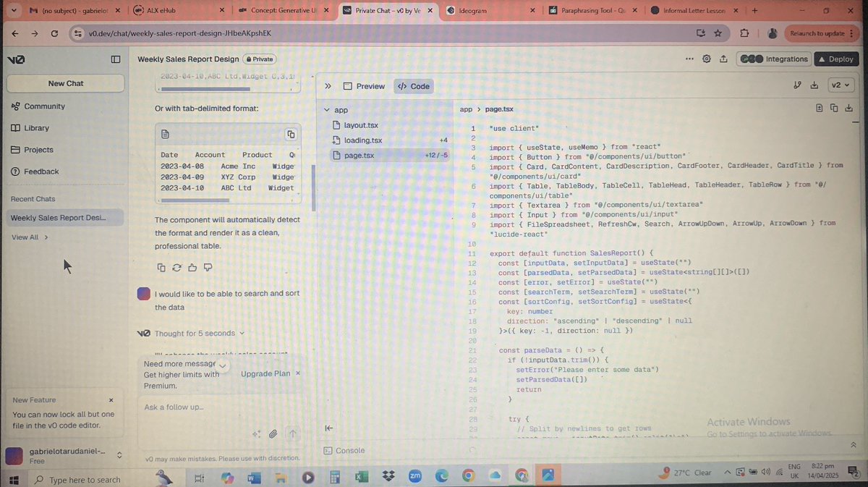
Task: Fork the chat using the branch icon
Action: point(798,85)
